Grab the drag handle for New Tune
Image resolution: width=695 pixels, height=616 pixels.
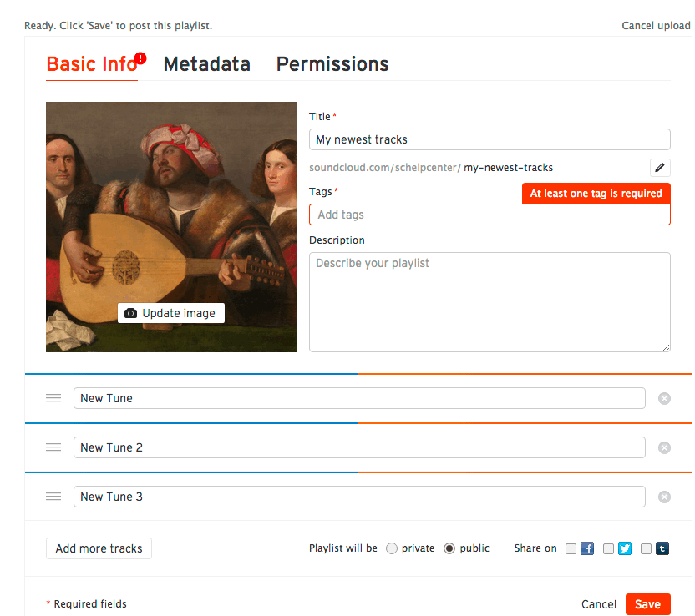(x=53, y=397)
